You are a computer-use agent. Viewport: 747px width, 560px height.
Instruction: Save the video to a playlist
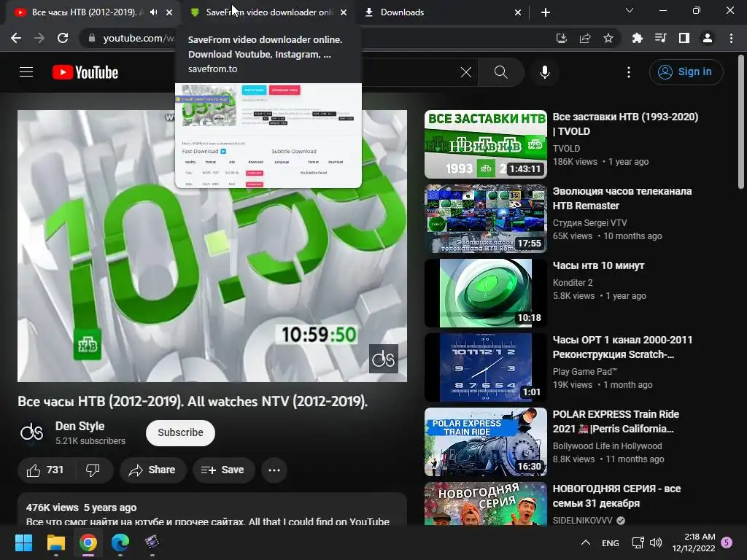click(223, 470)
